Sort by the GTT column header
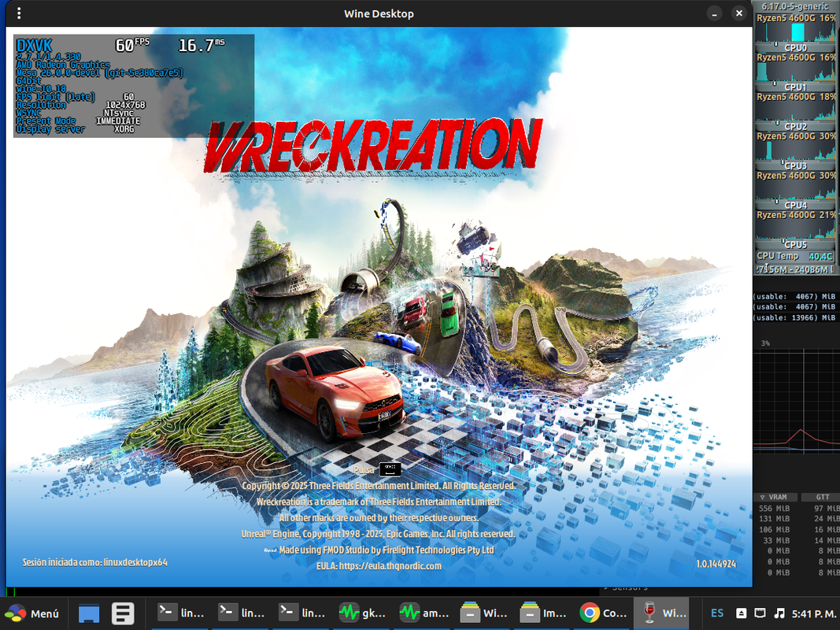This screenshot has height=630, width=840. 821,497
